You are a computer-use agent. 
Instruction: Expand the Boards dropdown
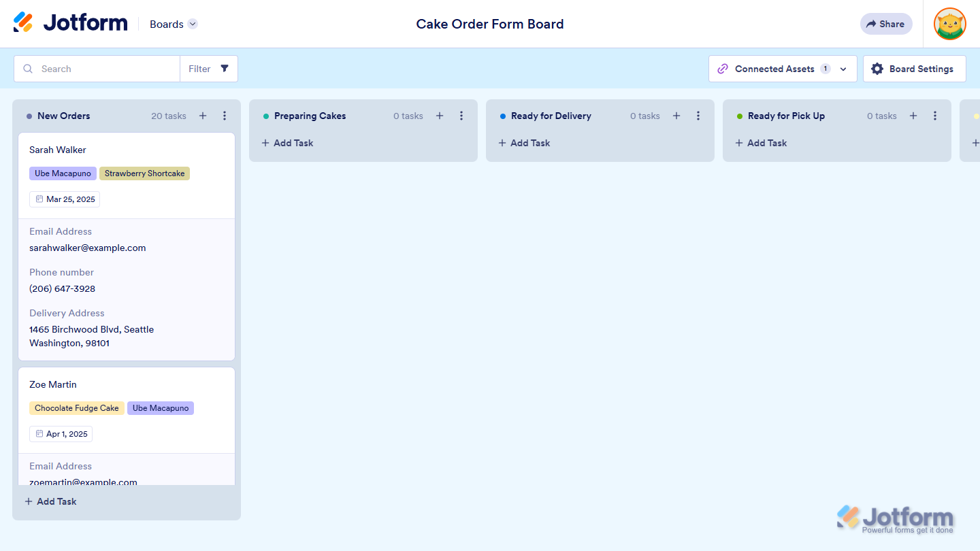pos(193,24)
